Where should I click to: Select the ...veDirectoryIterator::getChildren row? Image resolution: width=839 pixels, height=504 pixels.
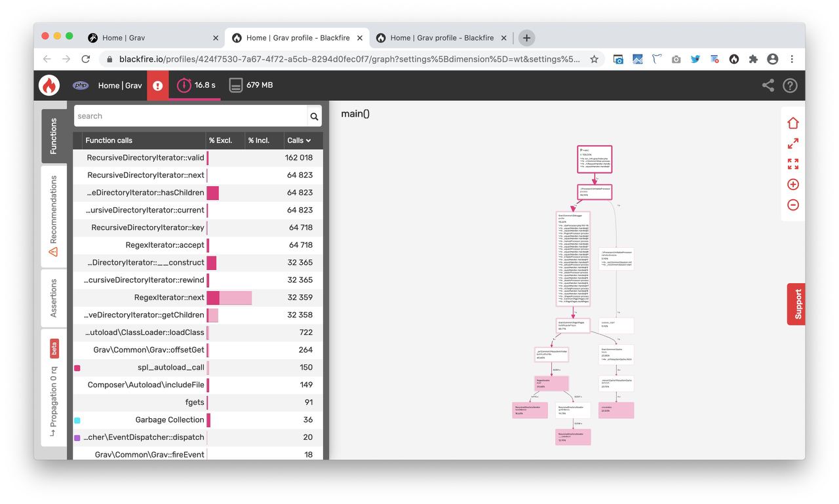click(x=198, y=315)
